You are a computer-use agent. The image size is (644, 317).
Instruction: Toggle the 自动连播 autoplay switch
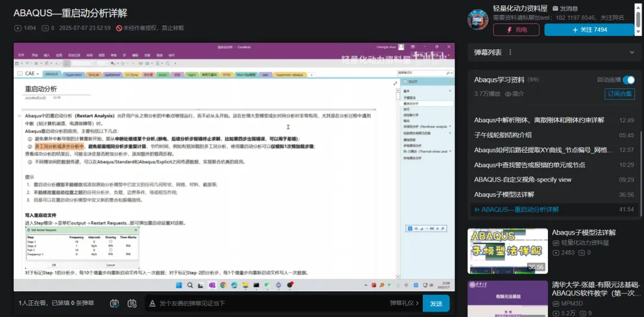tap(628, 80)
